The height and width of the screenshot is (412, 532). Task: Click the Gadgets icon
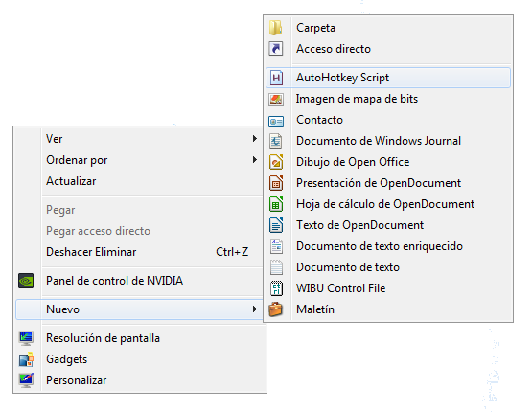pos(26,359)
